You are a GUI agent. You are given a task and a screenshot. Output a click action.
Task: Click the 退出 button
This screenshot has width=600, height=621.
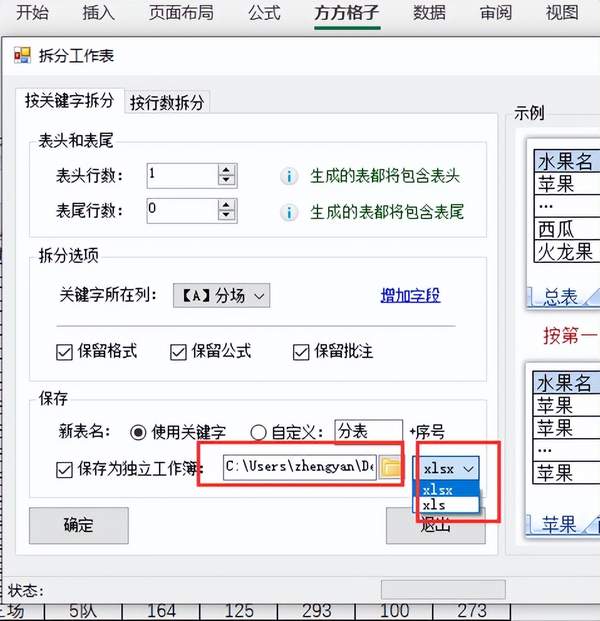(x=436, y=526)
